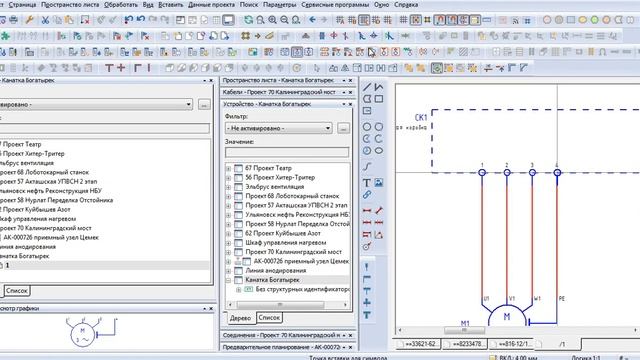Viewport: 640px width, 360px height.
Task: Toggle Grid D in the view toolbar
Action: click(x=376, y=20)
